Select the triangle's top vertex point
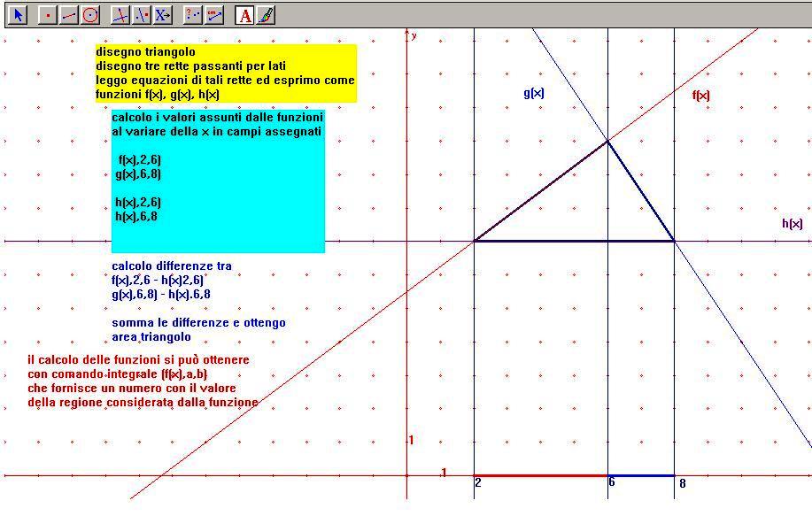Viewport: 812px width, 516px height. (608, 141)
